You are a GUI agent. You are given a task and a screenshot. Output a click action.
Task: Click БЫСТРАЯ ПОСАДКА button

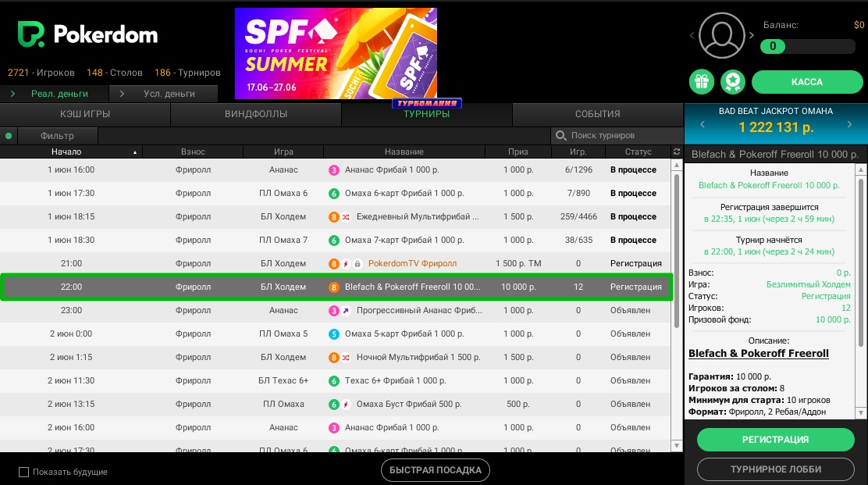pyautogui.click(x=435, y=470)
